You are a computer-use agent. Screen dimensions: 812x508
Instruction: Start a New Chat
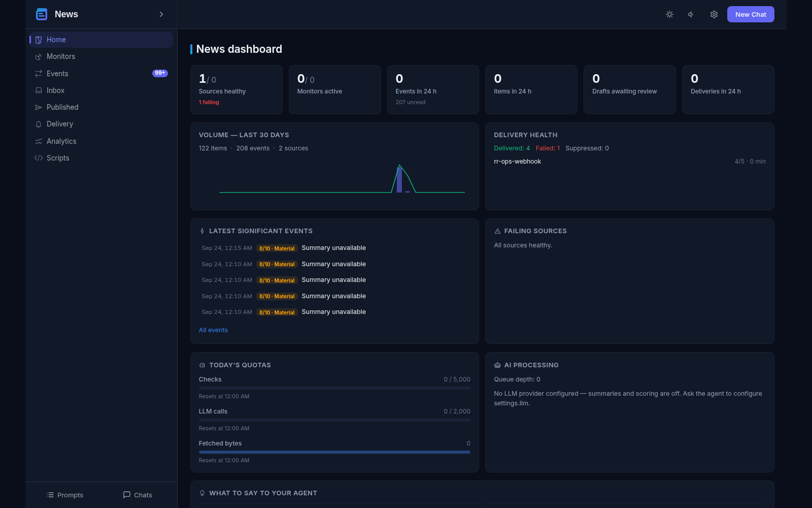pos(751,14)
